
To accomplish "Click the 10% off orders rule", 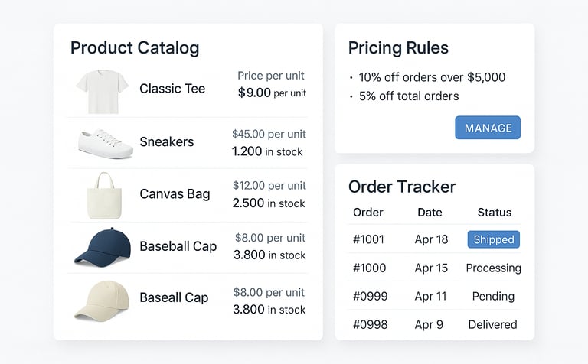I will (432, 77).
